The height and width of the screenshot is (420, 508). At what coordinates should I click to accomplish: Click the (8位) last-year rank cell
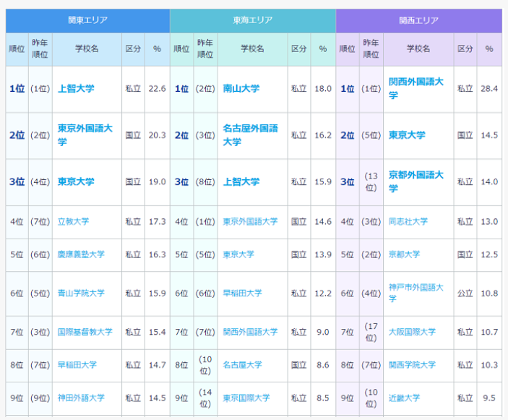tap(205, 181)
